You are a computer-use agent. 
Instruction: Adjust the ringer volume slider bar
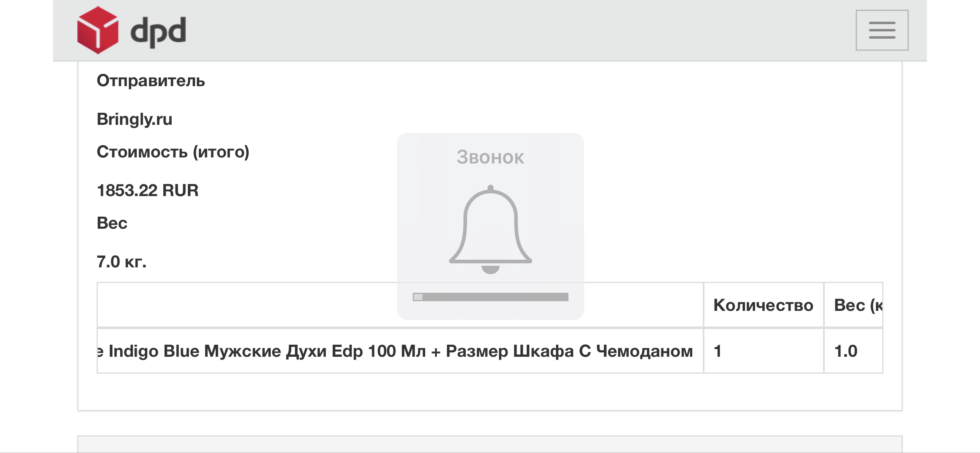[x=490, y=297]
